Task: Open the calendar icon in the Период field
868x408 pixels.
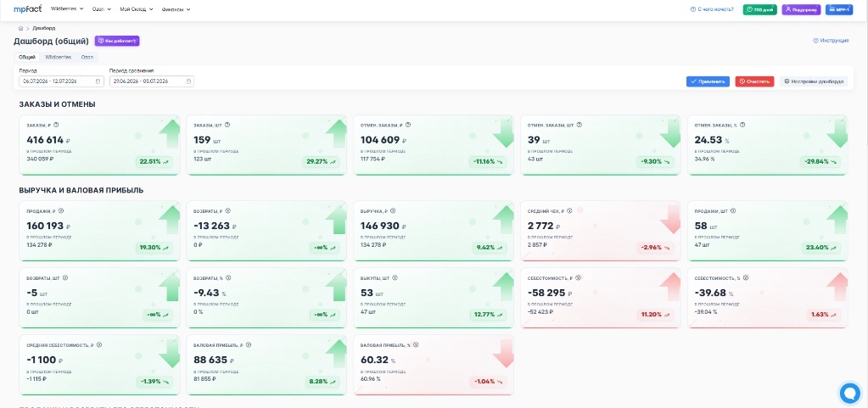Action: point(98,81)
